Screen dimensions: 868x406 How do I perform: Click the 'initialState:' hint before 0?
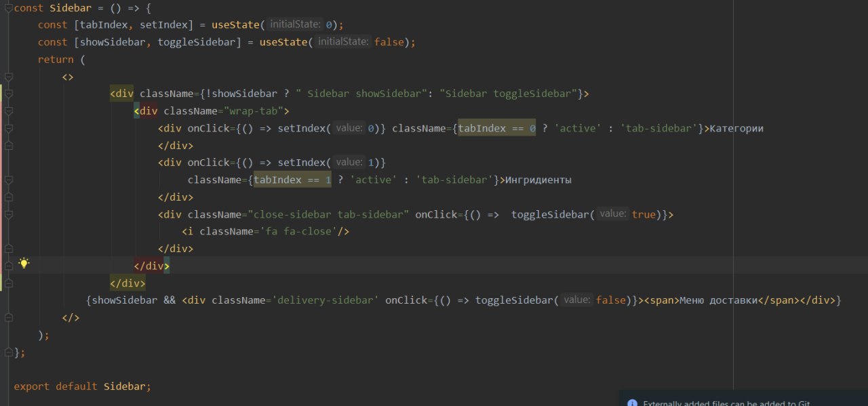point(295,24)
